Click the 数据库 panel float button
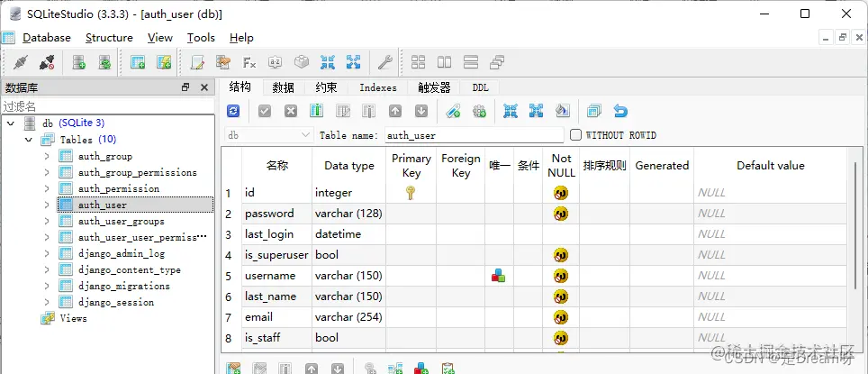Viewport: 868px width, 374px height. tap(186, 87)
